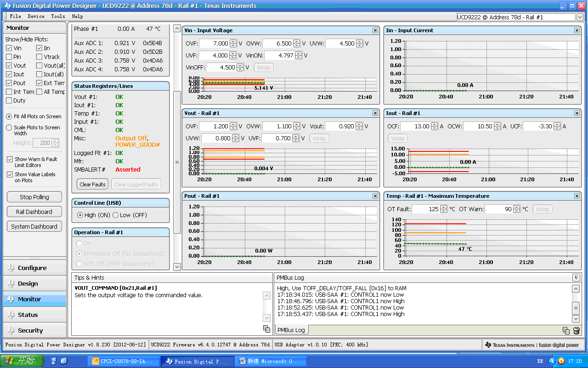The height and width of the screenshot is (368, 588).
Task: Open the Device menu
Action: click(36, 17)
